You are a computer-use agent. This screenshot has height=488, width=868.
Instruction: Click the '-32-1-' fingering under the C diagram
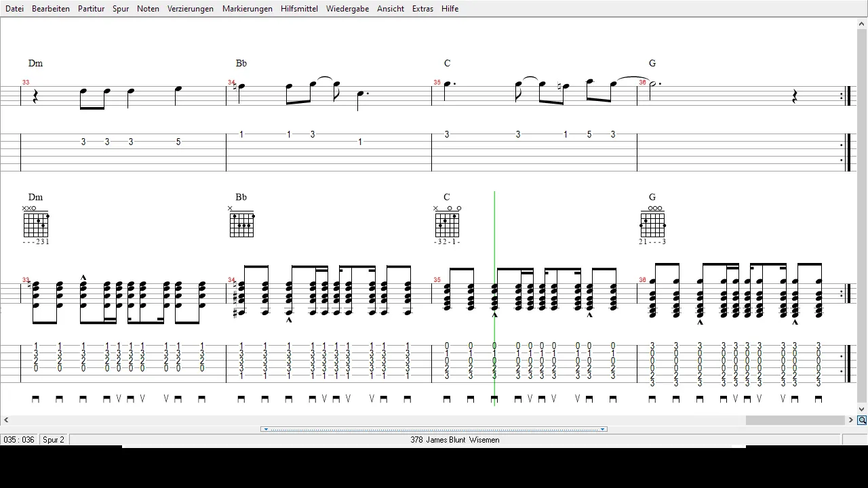pos(447,242)
